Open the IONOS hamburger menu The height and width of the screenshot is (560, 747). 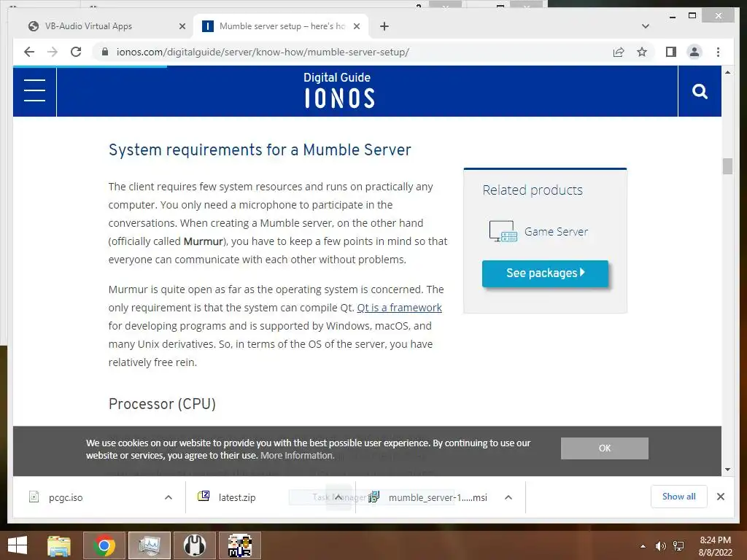pos(35,90)
